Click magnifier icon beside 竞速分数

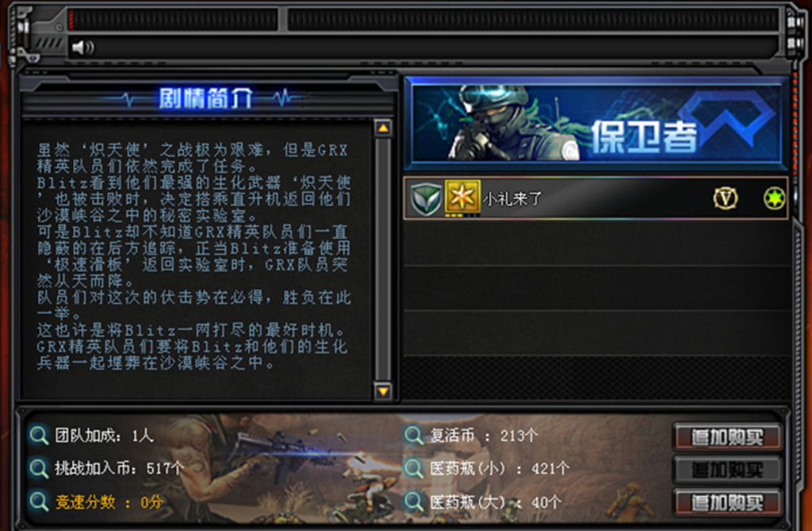[x=38, y=502]
